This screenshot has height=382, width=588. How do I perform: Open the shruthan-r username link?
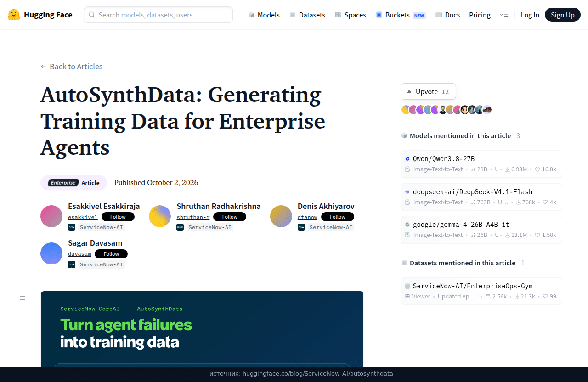pos(193,217)
